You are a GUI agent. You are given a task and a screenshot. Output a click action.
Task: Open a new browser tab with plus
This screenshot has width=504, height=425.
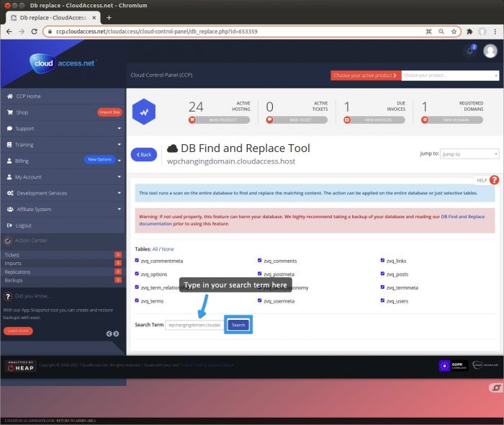point(109,18)
